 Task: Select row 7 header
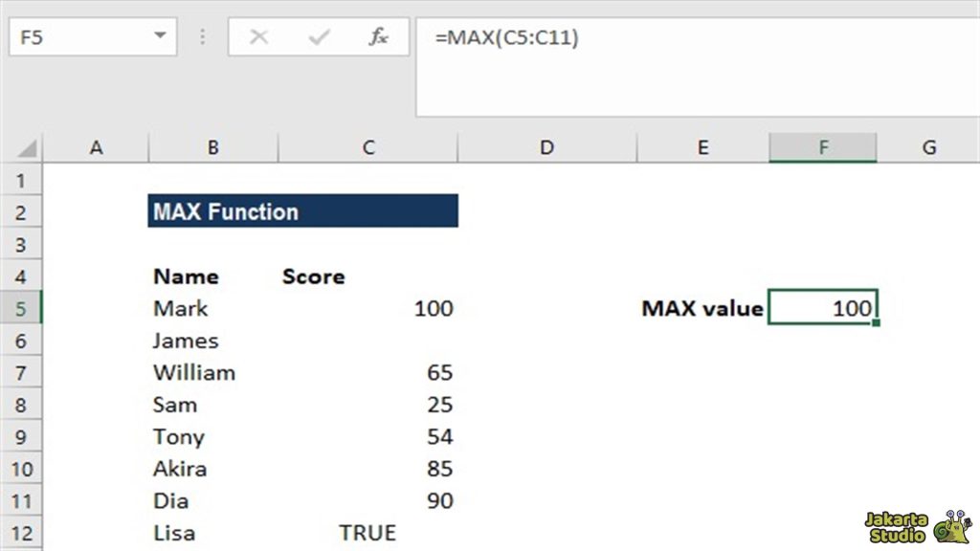pyautogui.click(x=21, y=372)
